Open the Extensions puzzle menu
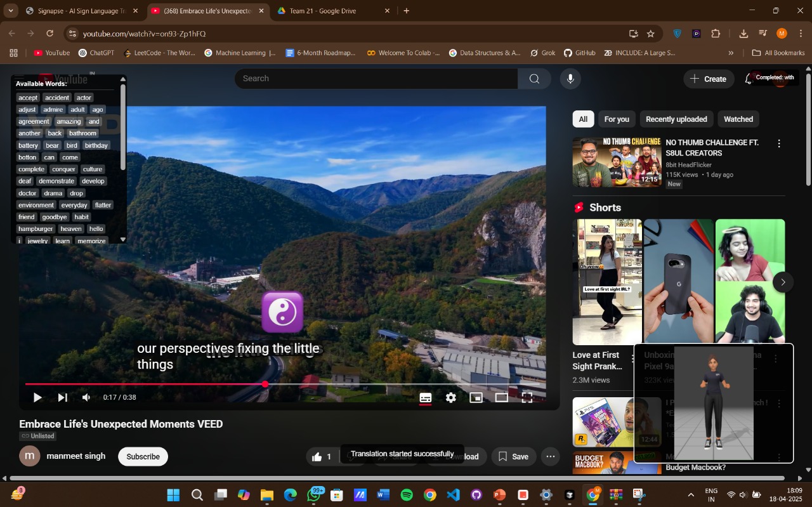Screen dimensions: 812x507 [x=716, y=34]
